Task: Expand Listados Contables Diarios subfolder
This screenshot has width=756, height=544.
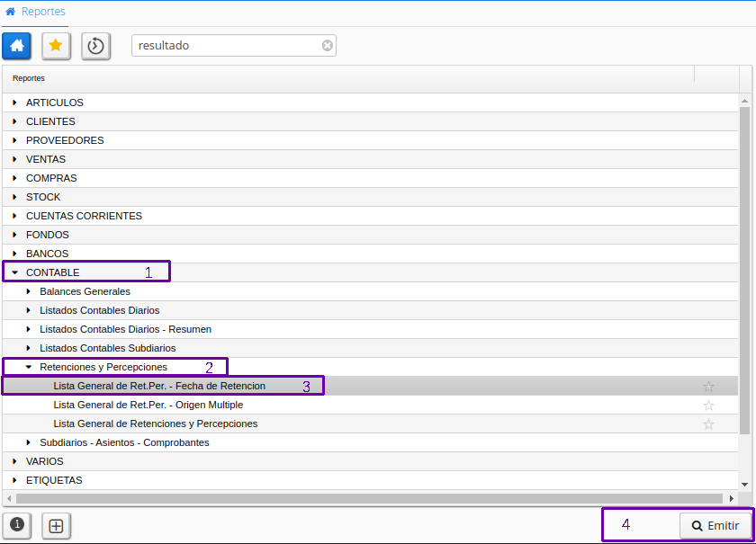Action: click(29, 310)
